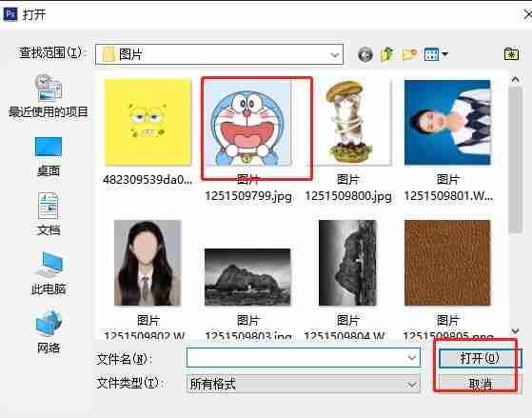
Task: Open the 文件类型 所有格式 dropdown
Action: 303,384
